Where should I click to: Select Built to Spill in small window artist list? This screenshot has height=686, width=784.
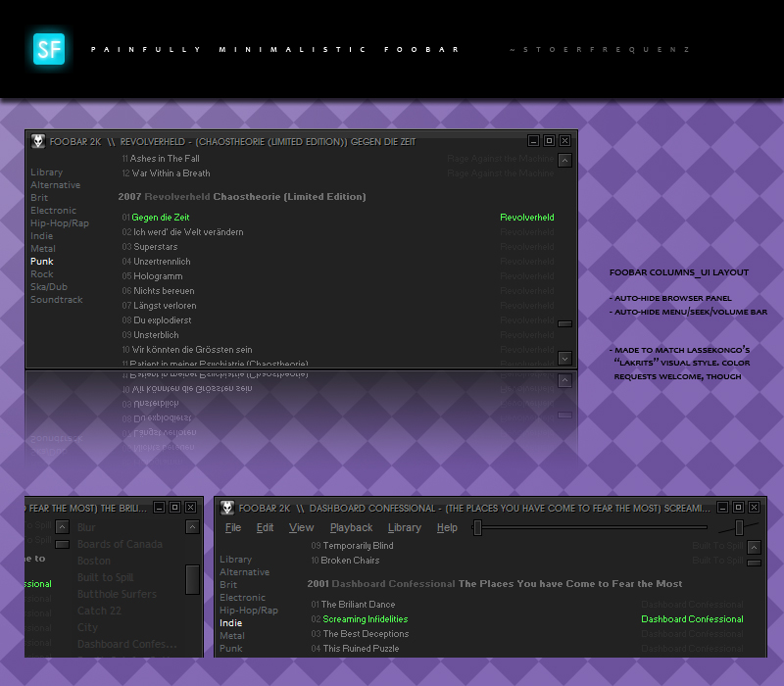[x=106, y=577]
